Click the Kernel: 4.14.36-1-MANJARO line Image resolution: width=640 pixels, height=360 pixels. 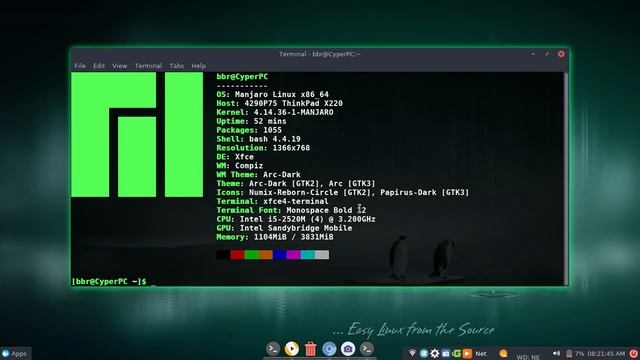click(x=275, y=112)
